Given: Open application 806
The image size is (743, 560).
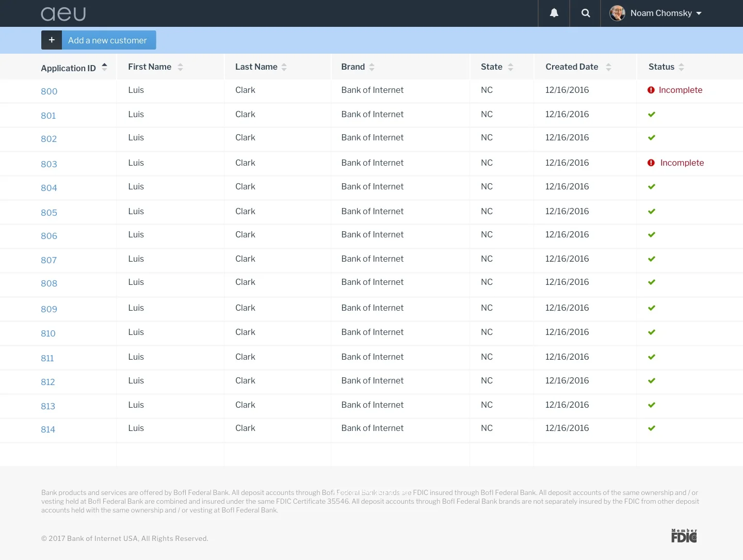Looking at the screenshot, I should [49, 236].
